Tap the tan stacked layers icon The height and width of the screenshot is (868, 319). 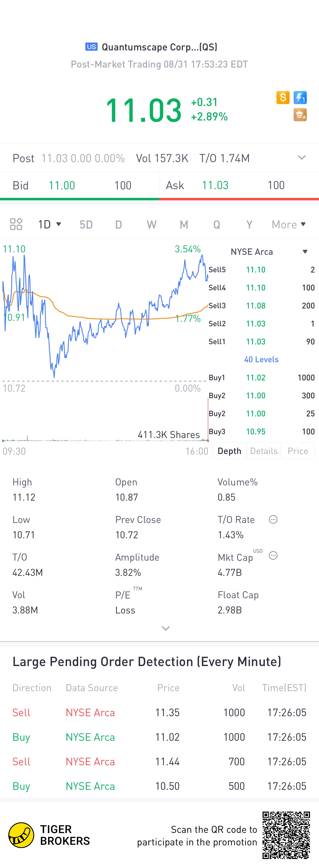[x=300, y=114]
